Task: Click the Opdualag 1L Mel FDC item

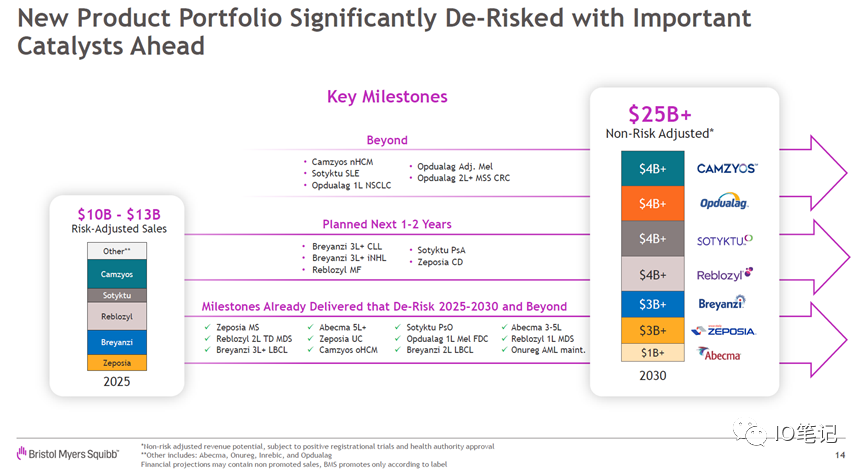Action: point(447,339)
